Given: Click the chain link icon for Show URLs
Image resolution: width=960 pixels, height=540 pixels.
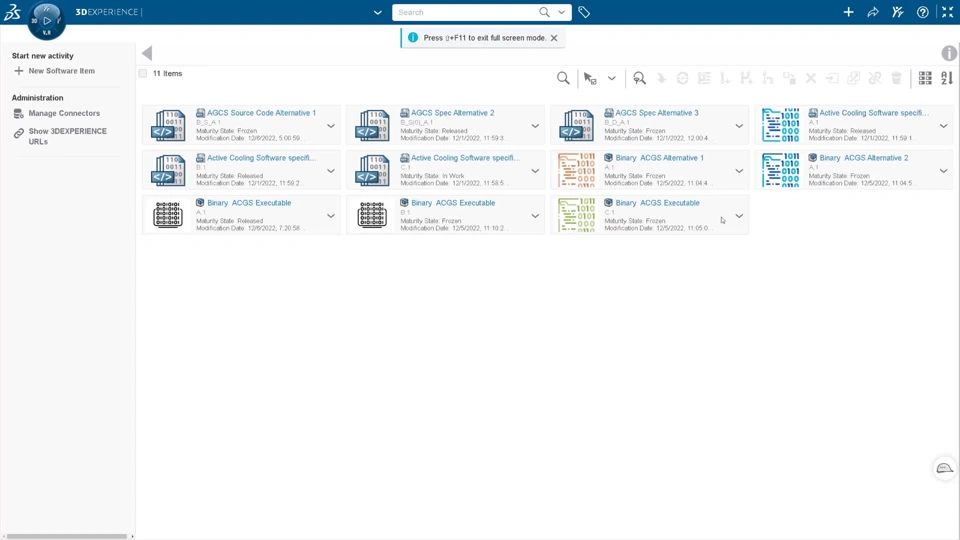Looking at the screenshot, I should click(x=18, y=133).
